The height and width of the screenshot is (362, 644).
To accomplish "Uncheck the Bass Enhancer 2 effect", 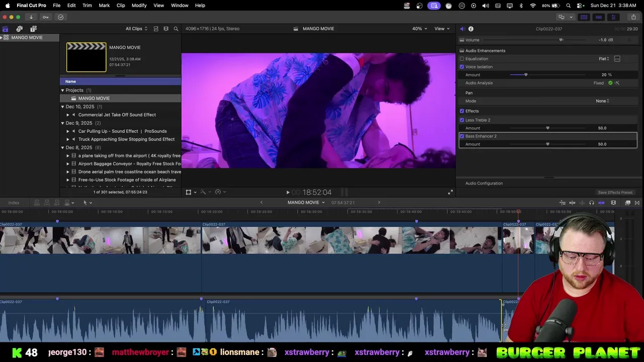I will pos(462,136).
